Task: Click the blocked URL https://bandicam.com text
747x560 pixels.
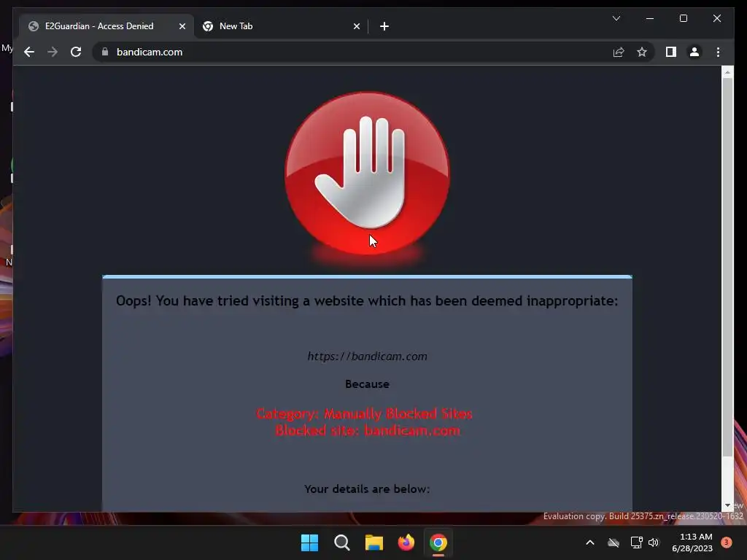Action: [x=367, y=356]
